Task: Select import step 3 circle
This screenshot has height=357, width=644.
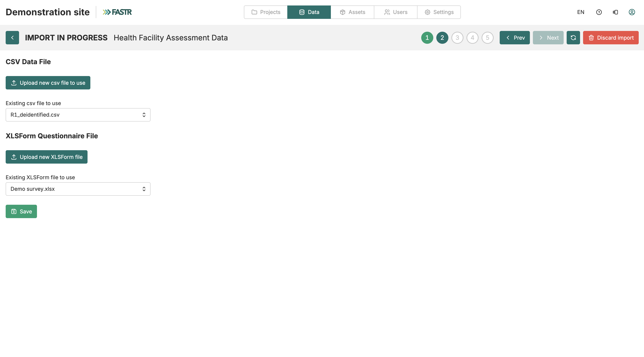Action: [457, 38]
